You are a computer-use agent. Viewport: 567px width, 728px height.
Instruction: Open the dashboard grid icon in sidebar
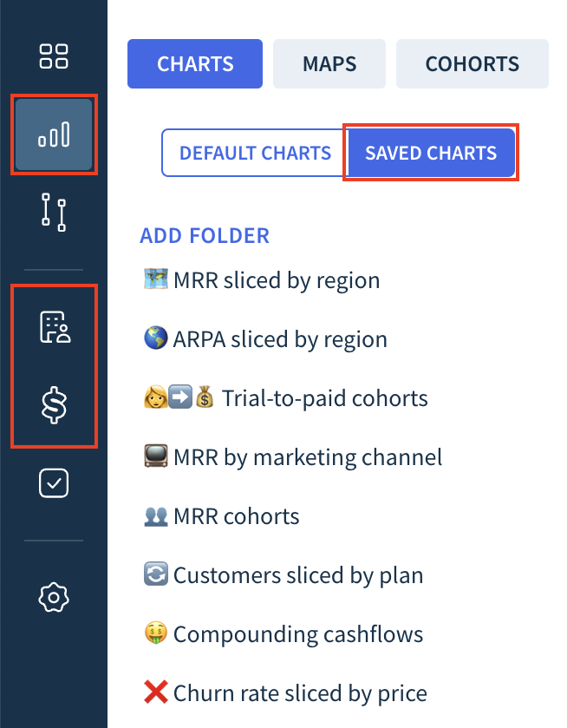54,56
